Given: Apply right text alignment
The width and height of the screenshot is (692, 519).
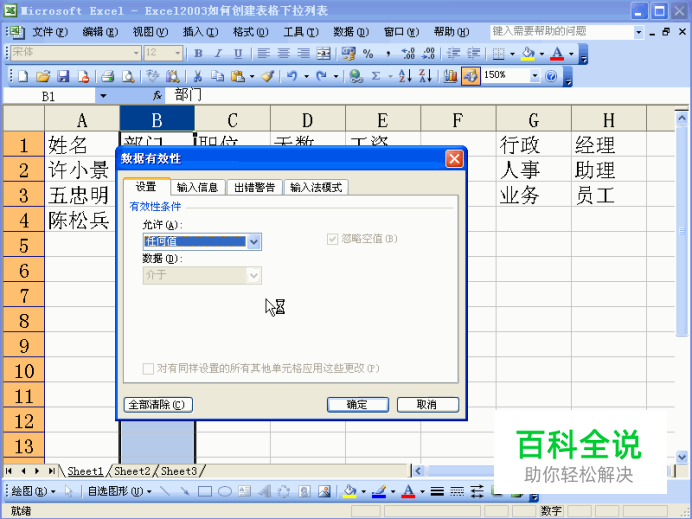Looking at the screenshot, I should [x=303, y=53].
